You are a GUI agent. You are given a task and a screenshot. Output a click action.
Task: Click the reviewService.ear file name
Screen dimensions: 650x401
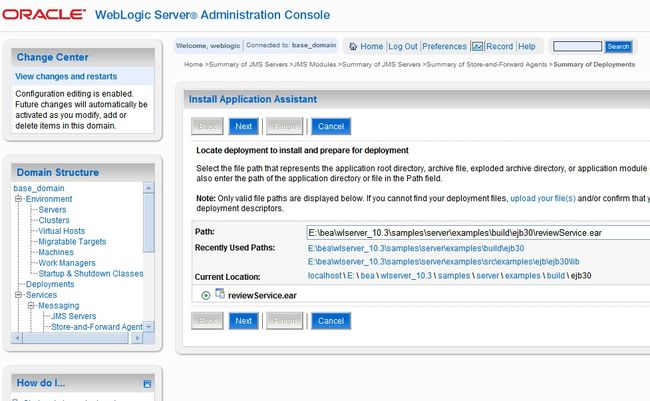pyautogui.click(x=262, y=296)
